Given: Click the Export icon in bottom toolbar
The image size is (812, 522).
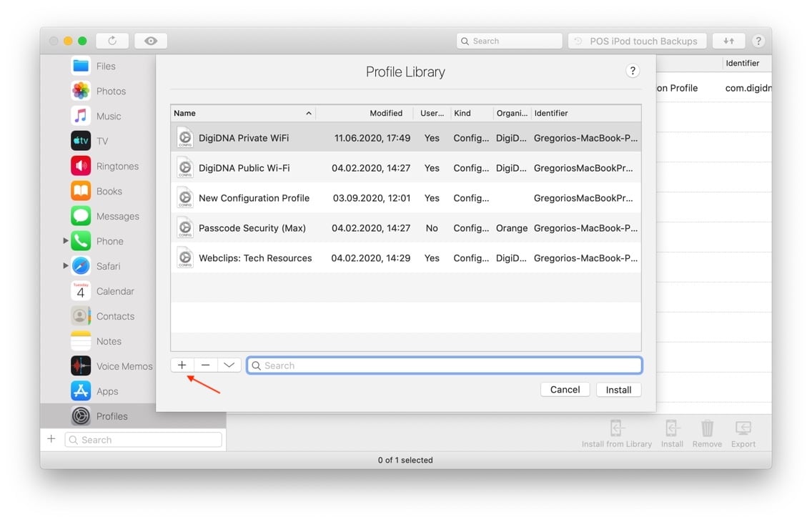Looking at the screenshot, I should (x=743, y=428).
